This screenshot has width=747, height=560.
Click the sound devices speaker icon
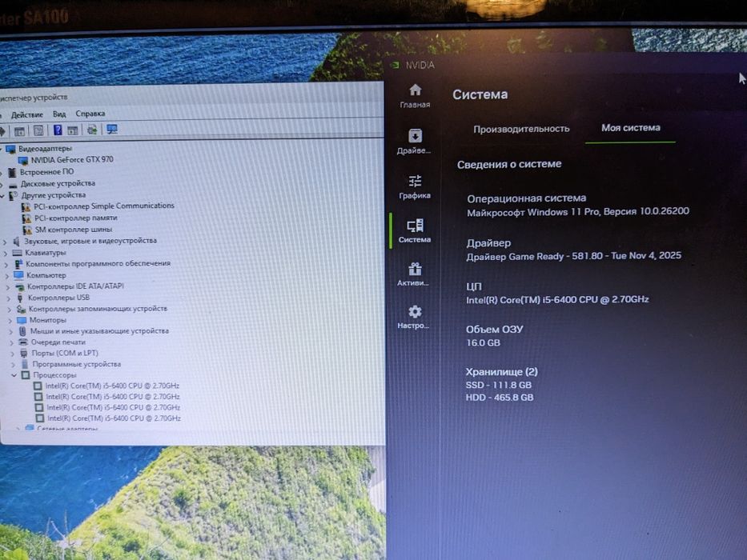point(16,242)
